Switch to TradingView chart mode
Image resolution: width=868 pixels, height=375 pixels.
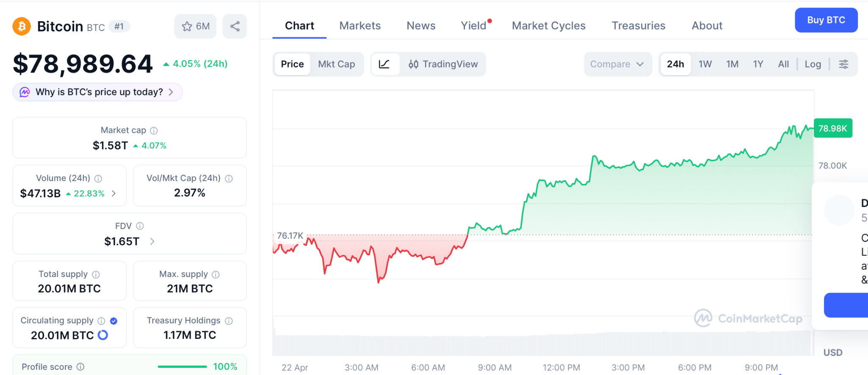coord(443,64)
